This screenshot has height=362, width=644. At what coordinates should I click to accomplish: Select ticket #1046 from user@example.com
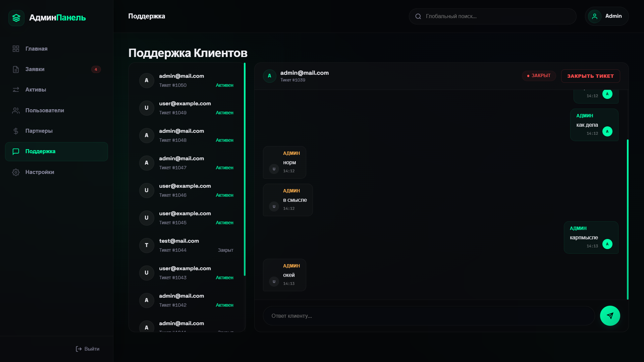(x=186, y=190)
